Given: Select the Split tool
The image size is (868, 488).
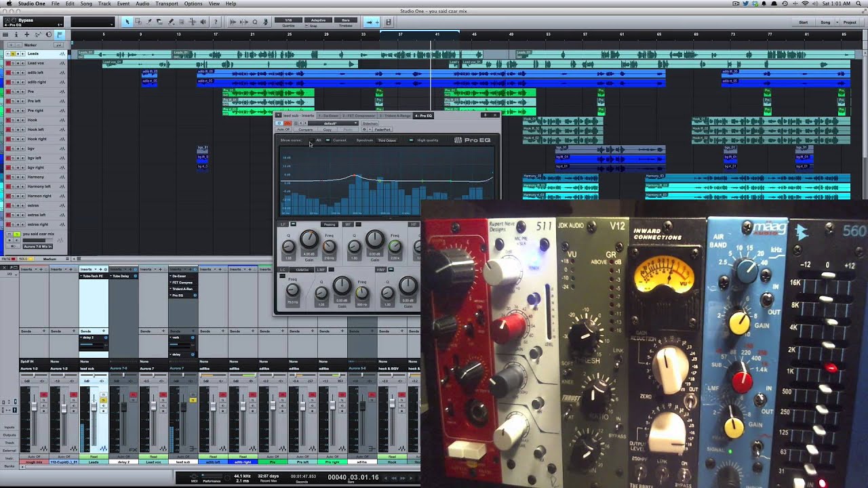Looking at the screenshot, I should pyautogui.click(x=149, y=21).
